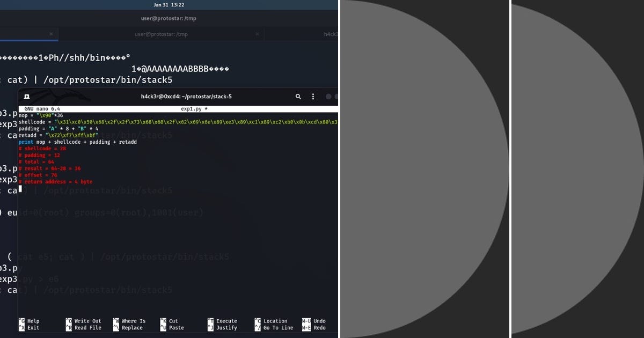Click the AAAAAAAABBBB output in background terminal
Viewport: 644px width, 338px height.
tap(180, 69)
